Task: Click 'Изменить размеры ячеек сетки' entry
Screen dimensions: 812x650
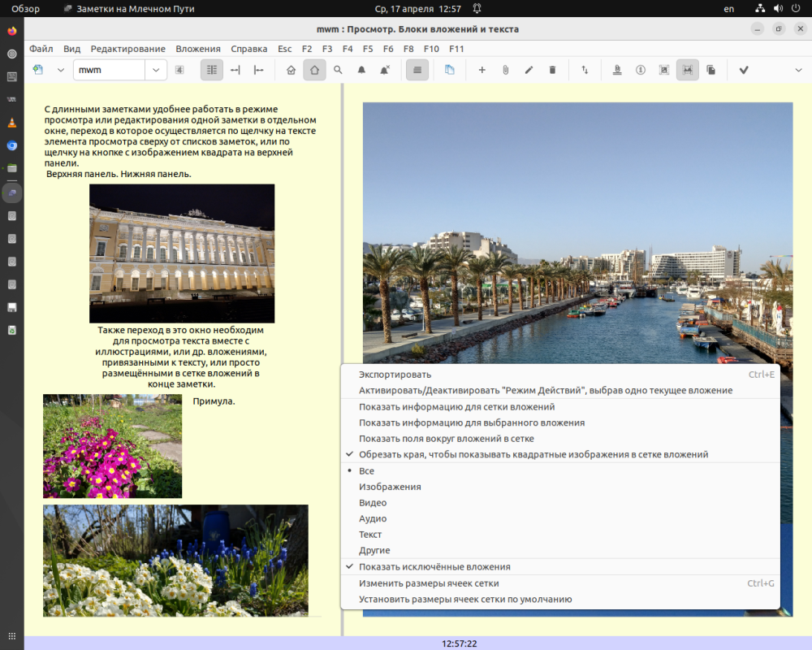Action: click(x=429, y=583)
